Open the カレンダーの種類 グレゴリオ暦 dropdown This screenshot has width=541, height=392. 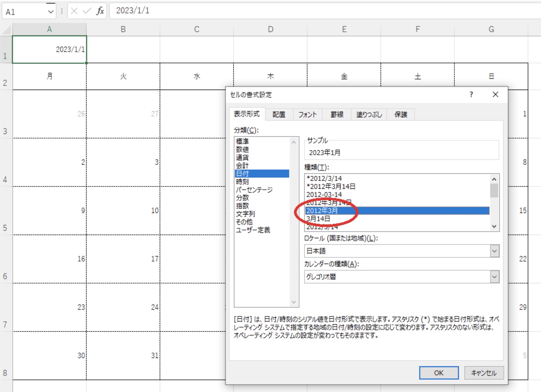[494, 277]
